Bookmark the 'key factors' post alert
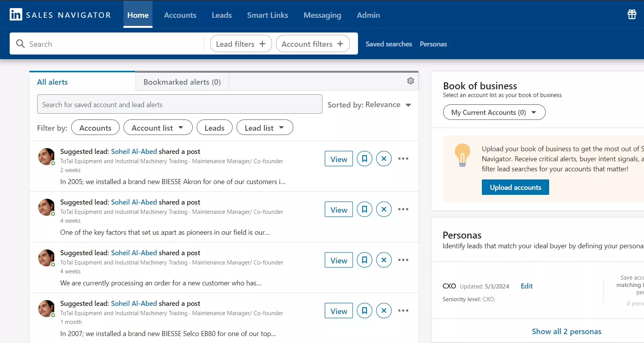 tap(365, 209)
